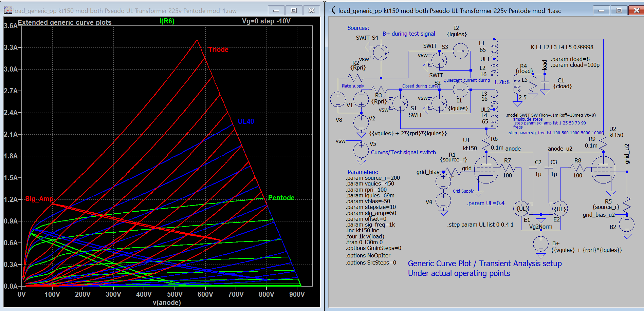Viewport: 644px width, 311px height.
Task: Click the 'Curves/Test signal switch' comment
Action: (403, 152)
